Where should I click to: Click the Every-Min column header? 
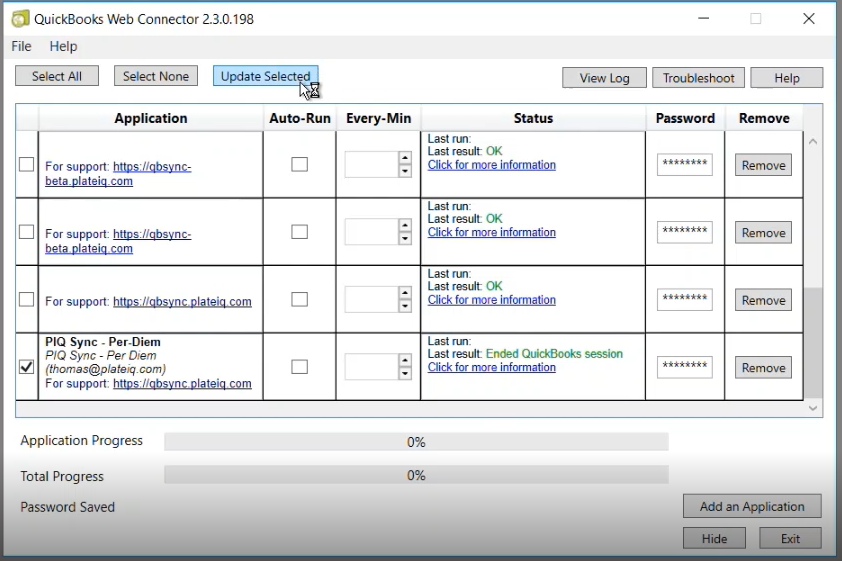coord(379,118)
